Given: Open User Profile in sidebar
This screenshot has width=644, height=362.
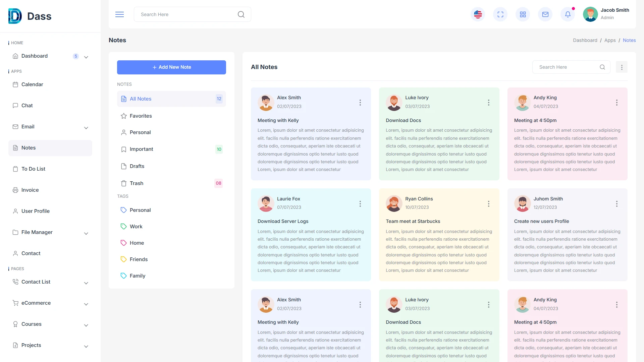Looking at the screenshot, I should pyautogui.click(x=50, y=211).
